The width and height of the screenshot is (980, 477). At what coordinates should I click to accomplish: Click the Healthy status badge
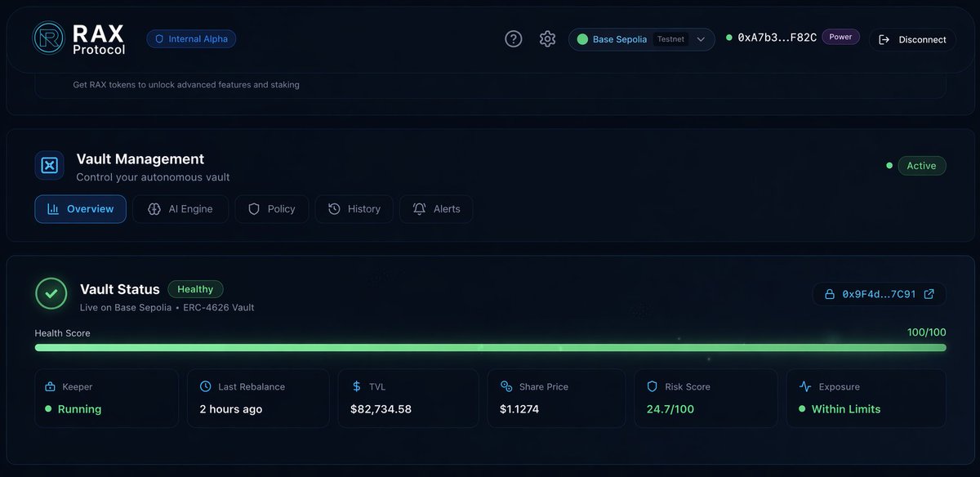point(195,289)
